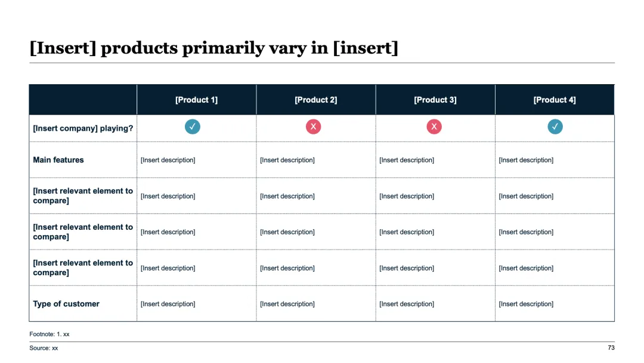Select the [Product 4] column header
The width and height of the screenshot is (644, 363).
(x=555, y=100)
